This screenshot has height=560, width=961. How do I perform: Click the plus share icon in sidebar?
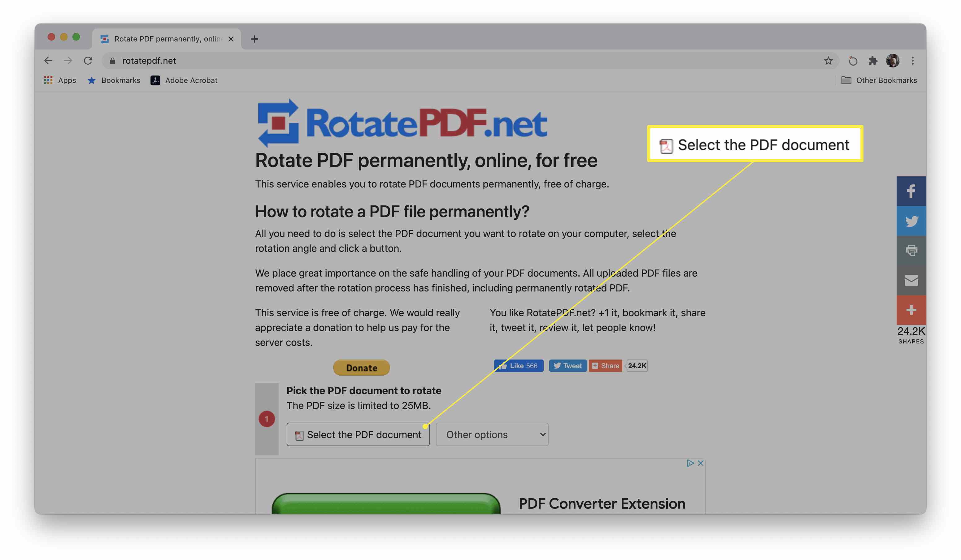[910, 309]
